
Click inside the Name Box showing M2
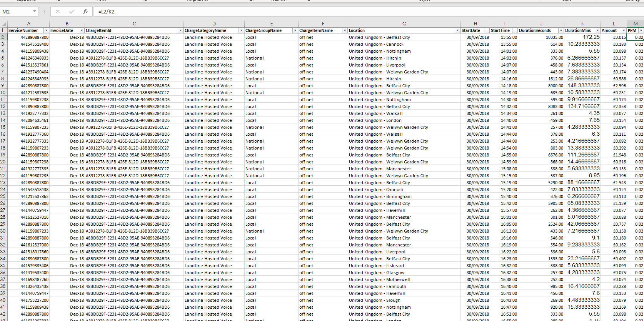(x=16, y=12)
